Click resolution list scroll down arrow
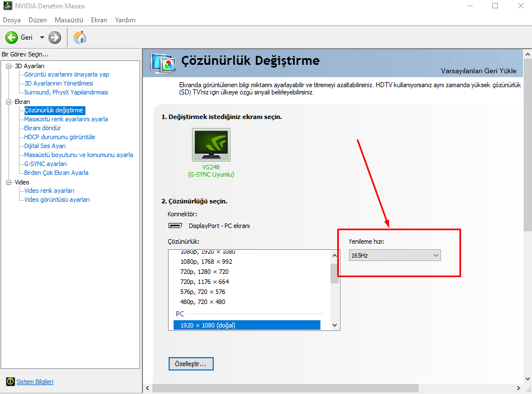This screenshot has height=394, width=532. coord(334,325)
